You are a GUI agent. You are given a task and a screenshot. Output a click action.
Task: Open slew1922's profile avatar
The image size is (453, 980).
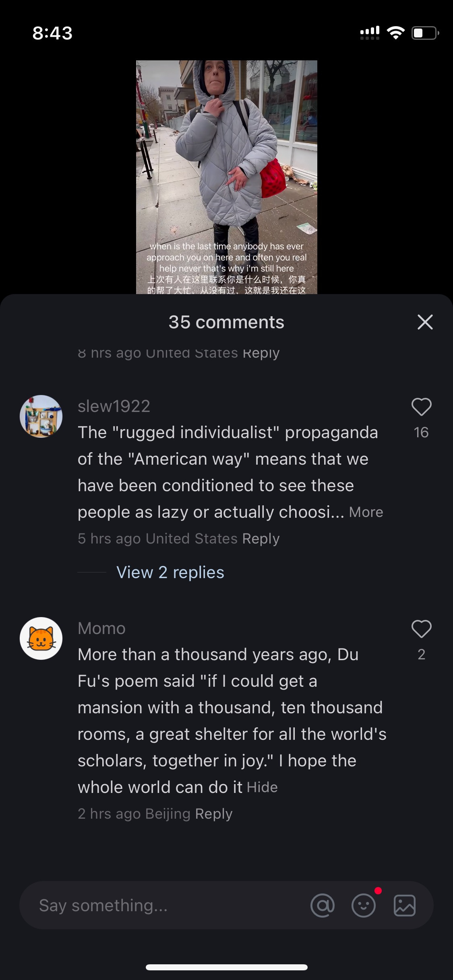tap(41, 416)
